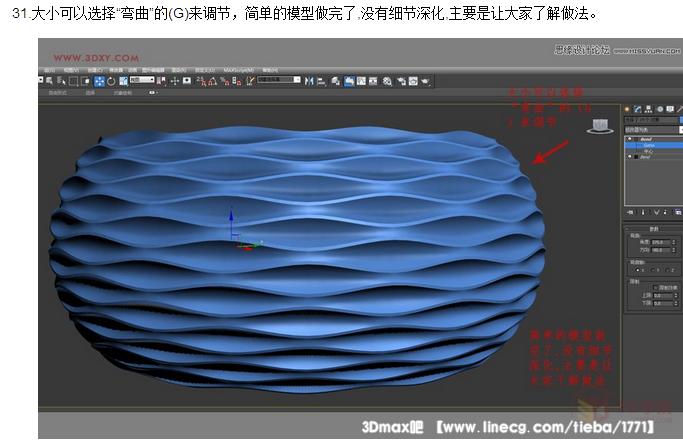
Task: Click the Lower Limit value field
Action: tap(663, 304)
